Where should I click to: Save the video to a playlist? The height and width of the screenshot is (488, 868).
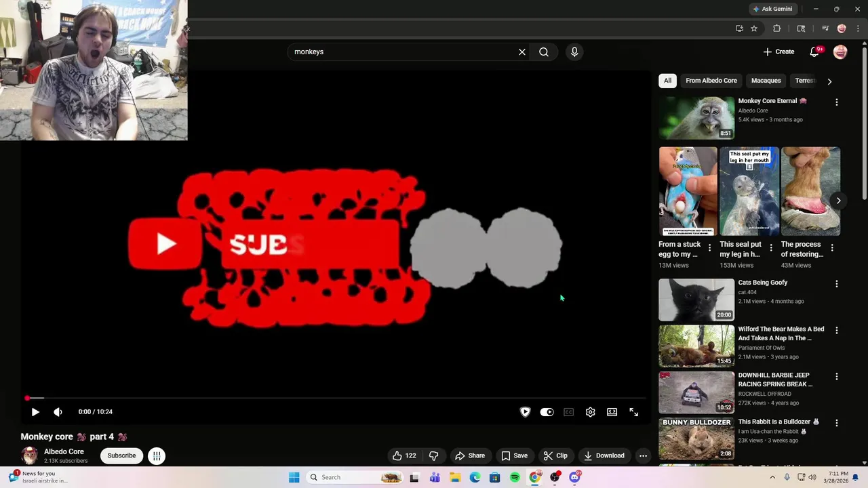point(514,455)
